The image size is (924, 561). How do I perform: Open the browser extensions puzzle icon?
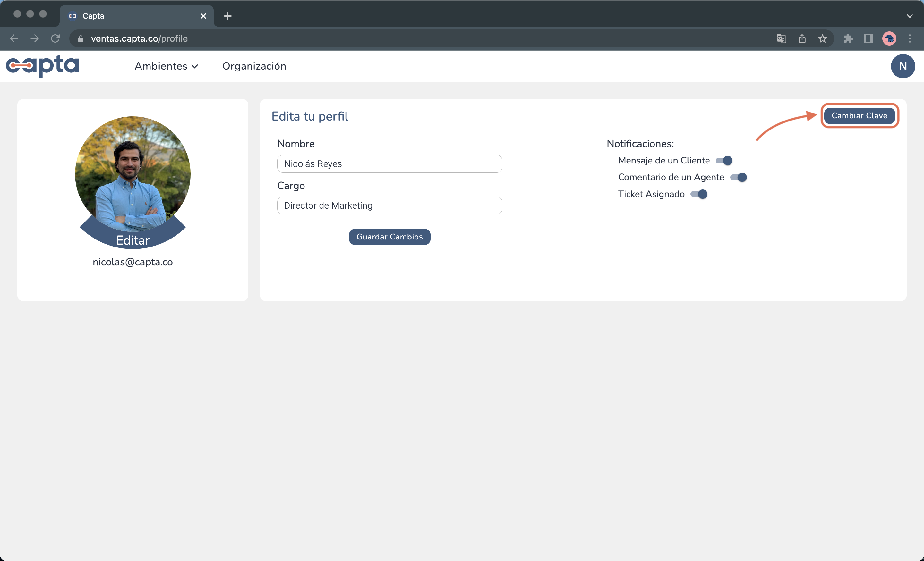coord(848,38)
